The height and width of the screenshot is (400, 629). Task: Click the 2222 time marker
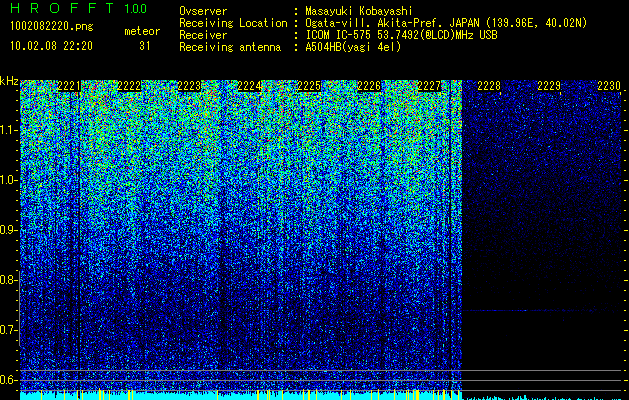pos(129,86)
